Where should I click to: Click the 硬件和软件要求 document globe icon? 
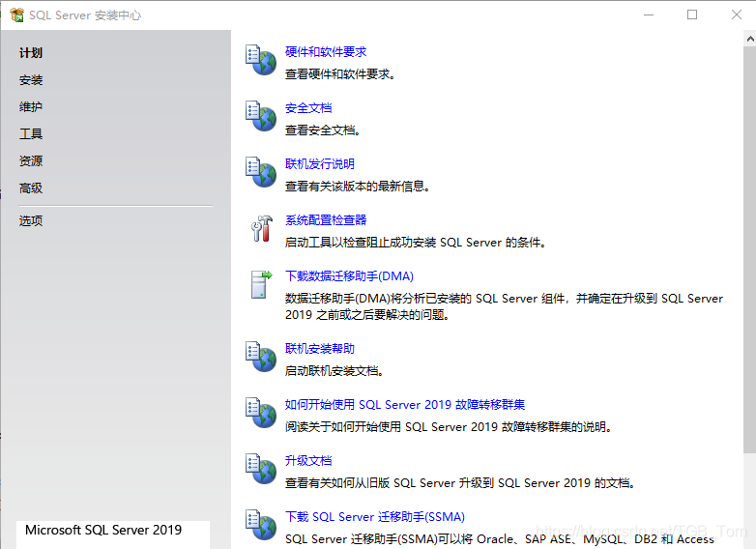(x=261, y=60)
